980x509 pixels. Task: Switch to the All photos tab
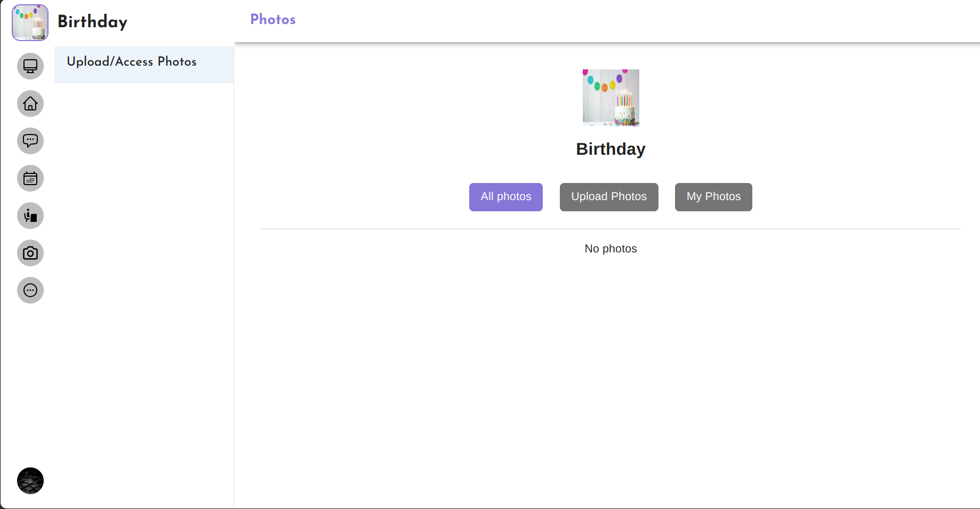(506, 197)
